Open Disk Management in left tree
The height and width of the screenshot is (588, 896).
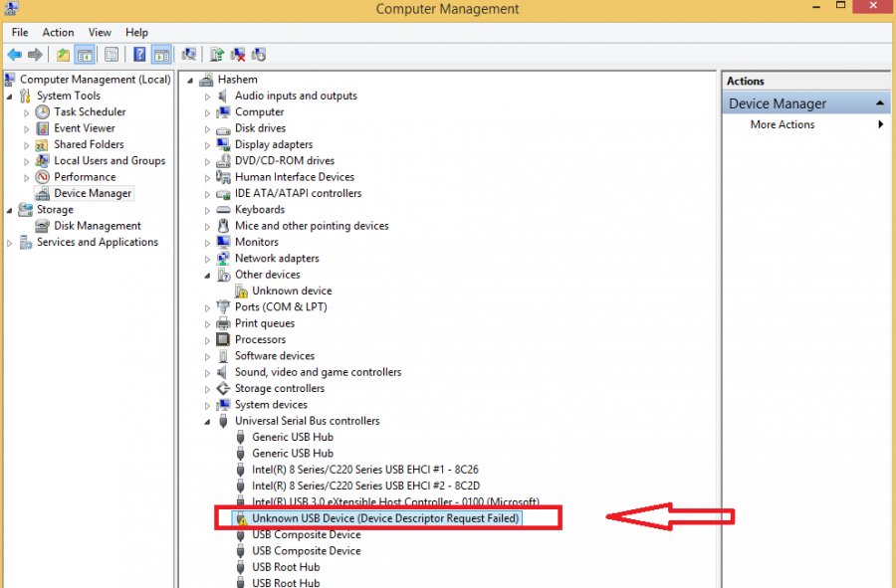[98, 226]
